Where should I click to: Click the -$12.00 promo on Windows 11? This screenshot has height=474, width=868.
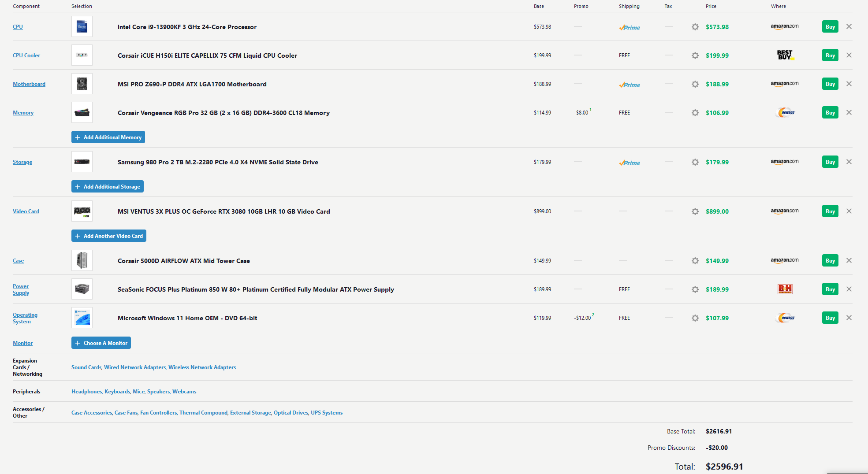pyautogui.click(x=582, y=318)
